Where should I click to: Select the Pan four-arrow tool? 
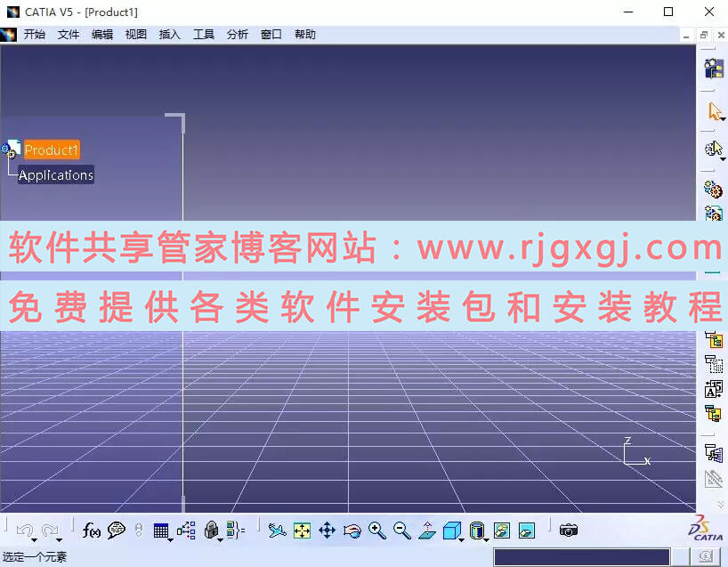pyautogui.click(x=328, y=531)
